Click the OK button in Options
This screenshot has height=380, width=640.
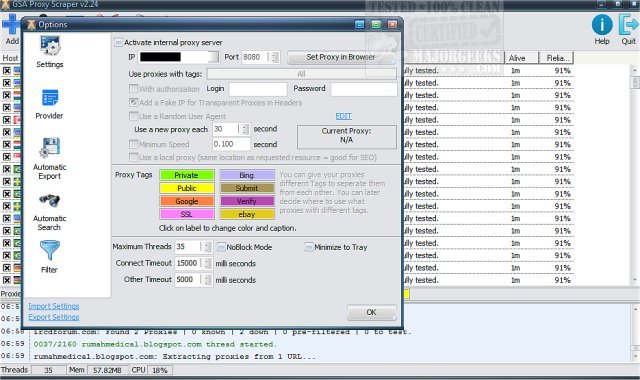point(371,312)
